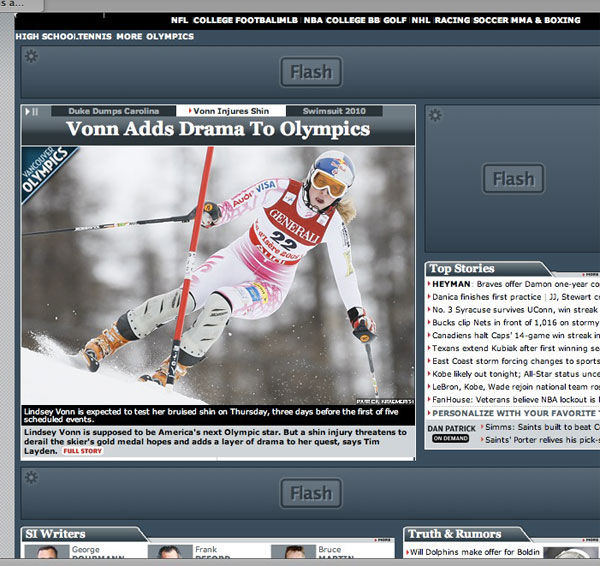Open East Coast storm forcing changes story
Screen dimensions: 600x566
pos(514,361)
